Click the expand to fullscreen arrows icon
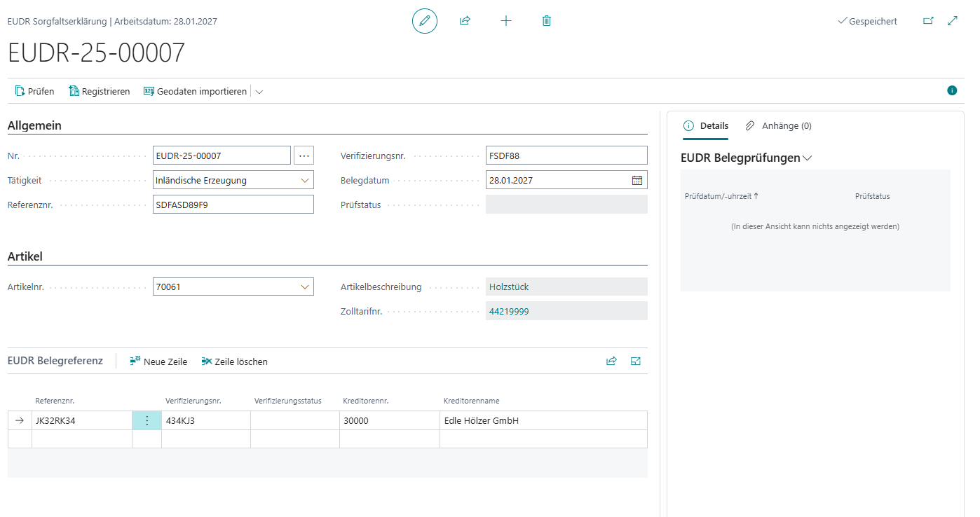Screen dimensions: 980x517 click(953, 21)
